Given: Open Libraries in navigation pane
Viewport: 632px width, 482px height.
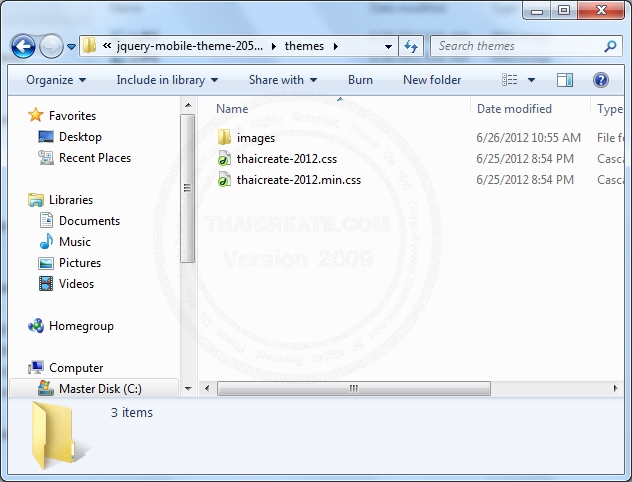Looking at the screenshot, I should [x=71, y=200].
